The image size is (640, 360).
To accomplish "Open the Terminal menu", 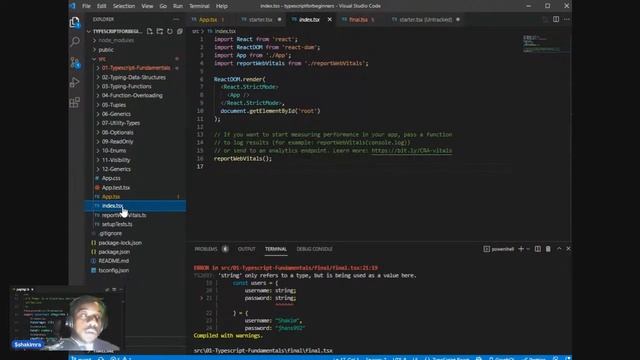I will (x=199, y=6).
